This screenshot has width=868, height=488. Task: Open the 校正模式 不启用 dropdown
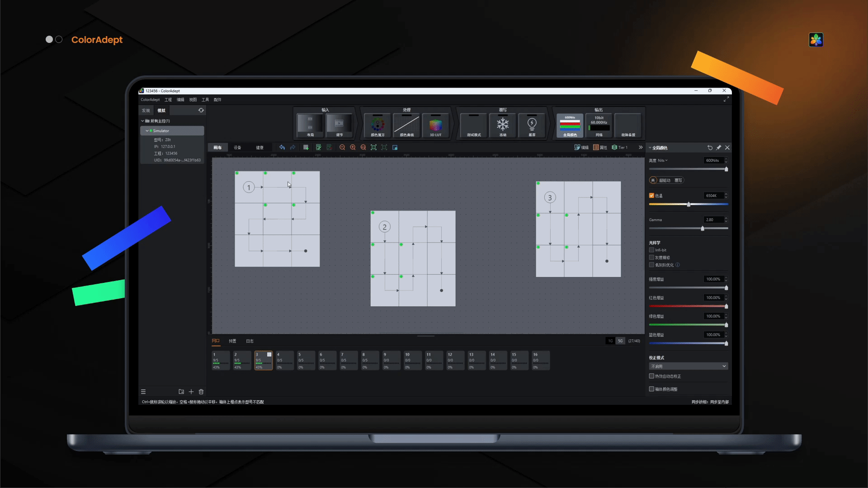[689, 366]
